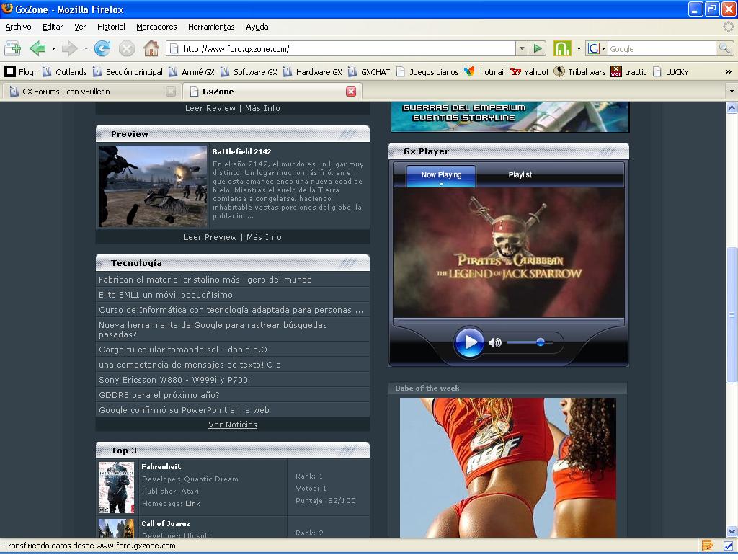The height and width of the screenshot is (560, 738).
Task: Click the vertical scrollbar thumb
Action: 732,314
